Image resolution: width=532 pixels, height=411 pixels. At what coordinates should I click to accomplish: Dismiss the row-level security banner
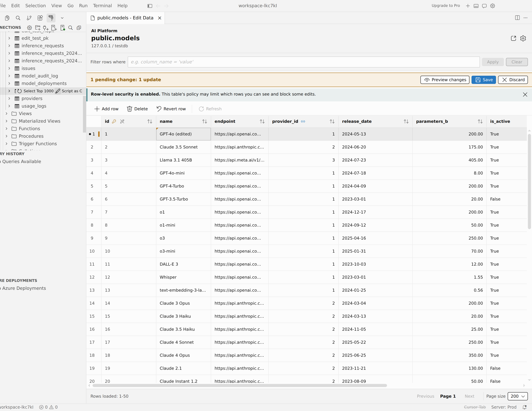point(525,94)
